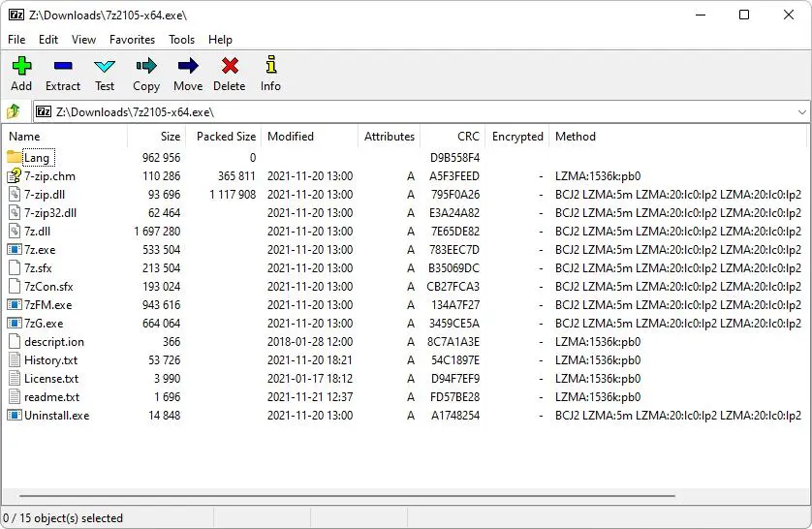Click modified date 2021-11-21 12:37
This screenshot has width=812, height=529.
pos(310,397)
